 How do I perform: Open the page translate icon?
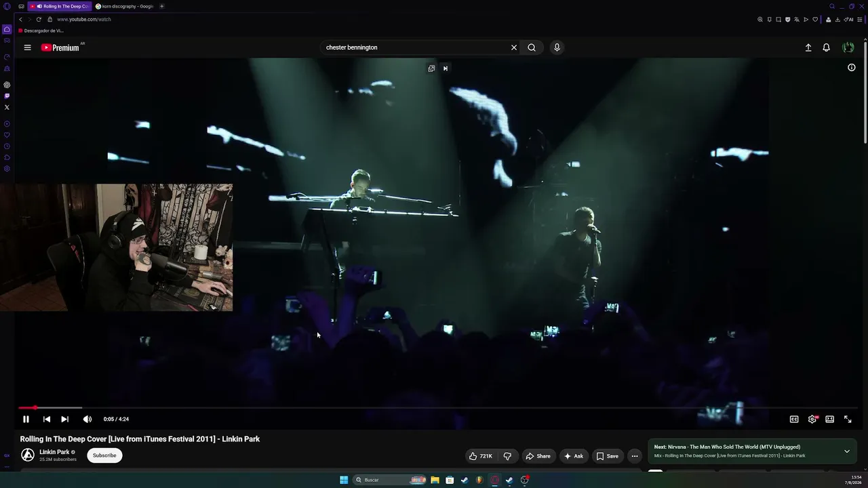pos(797,20)
